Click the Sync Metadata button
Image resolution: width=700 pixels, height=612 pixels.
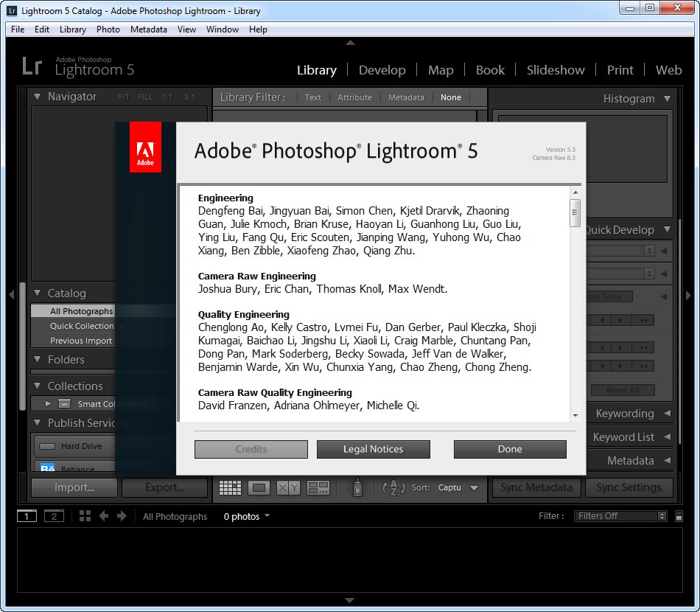coord(536,487)
